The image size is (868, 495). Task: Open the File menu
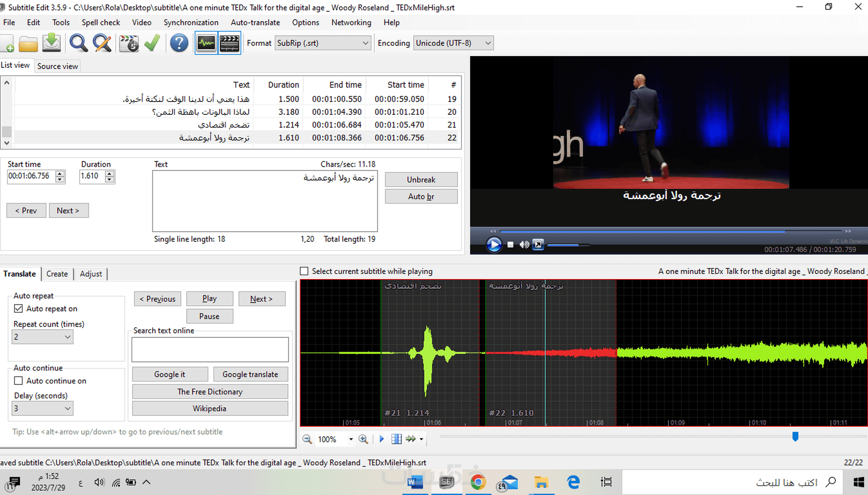click(x=9, y=22)
